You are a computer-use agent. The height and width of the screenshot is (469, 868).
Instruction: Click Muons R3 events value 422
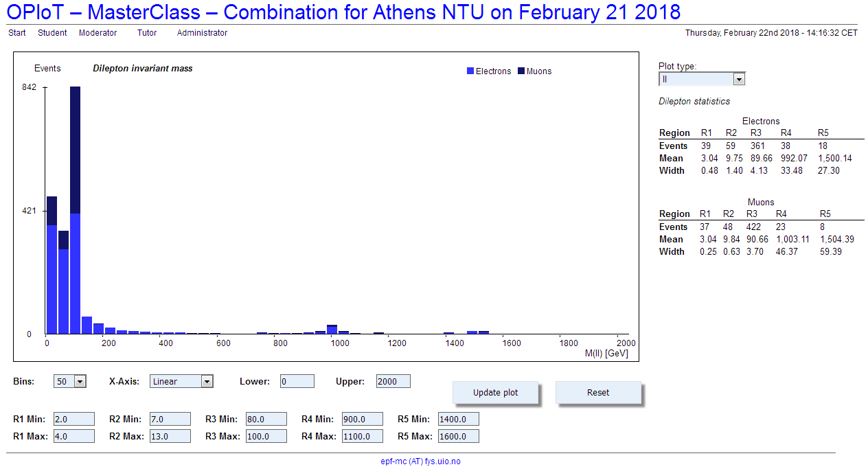coord(754,227)
